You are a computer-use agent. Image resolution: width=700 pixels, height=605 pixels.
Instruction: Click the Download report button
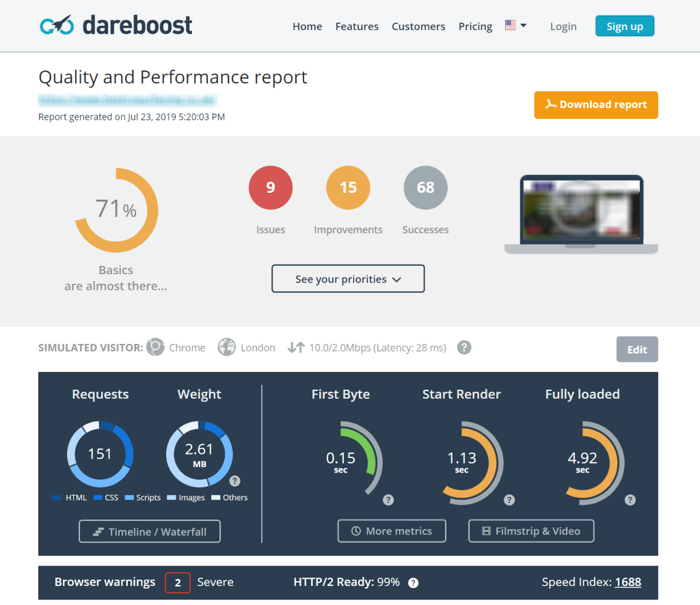[x=595, y=105]
